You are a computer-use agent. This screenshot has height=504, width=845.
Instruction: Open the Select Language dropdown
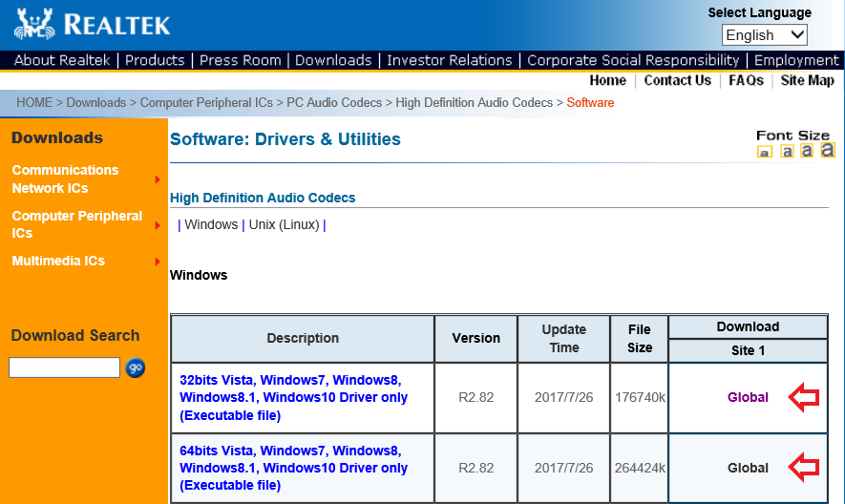[764, 35]
